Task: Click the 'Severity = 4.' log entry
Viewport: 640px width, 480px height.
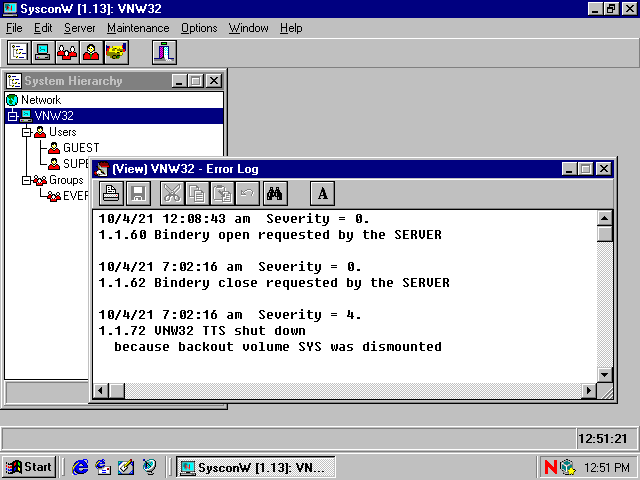Action: [230, 315]
